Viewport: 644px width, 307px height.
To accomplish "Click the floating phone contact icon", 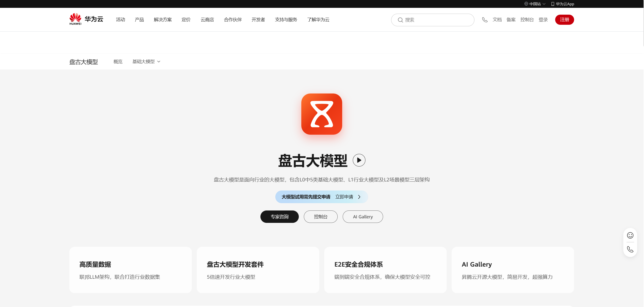I will pos(630,249).
